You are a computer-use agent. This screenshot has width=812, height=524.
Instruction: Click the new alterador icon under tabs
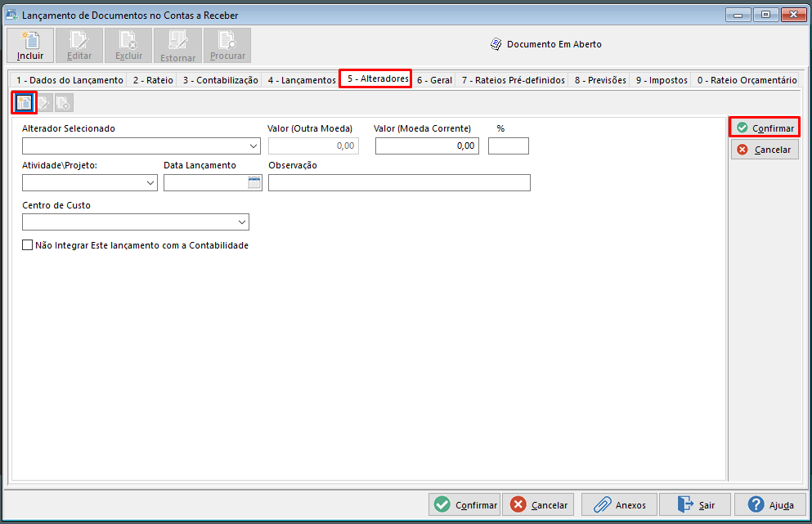(x=24, y=103)
